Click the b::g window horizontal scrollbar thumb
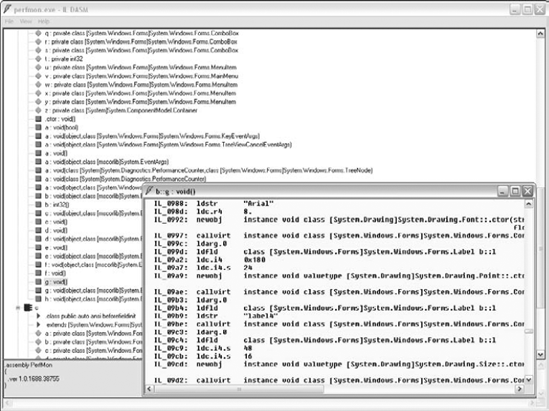 [239, 389]
